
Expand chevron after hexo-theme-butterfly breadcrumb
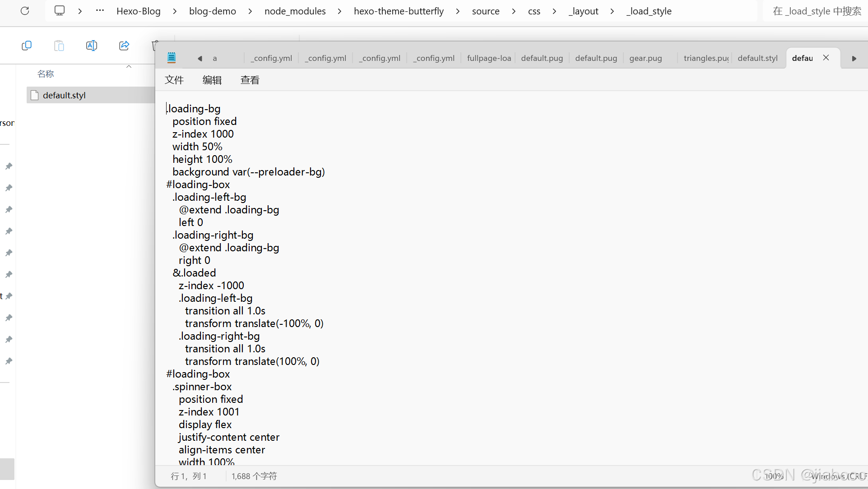click(x=458, y=11)
